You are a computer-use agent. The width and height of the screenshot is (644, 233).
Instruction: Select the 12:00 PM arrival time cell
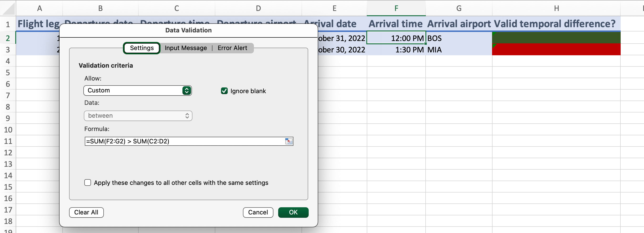click(396, 38)
